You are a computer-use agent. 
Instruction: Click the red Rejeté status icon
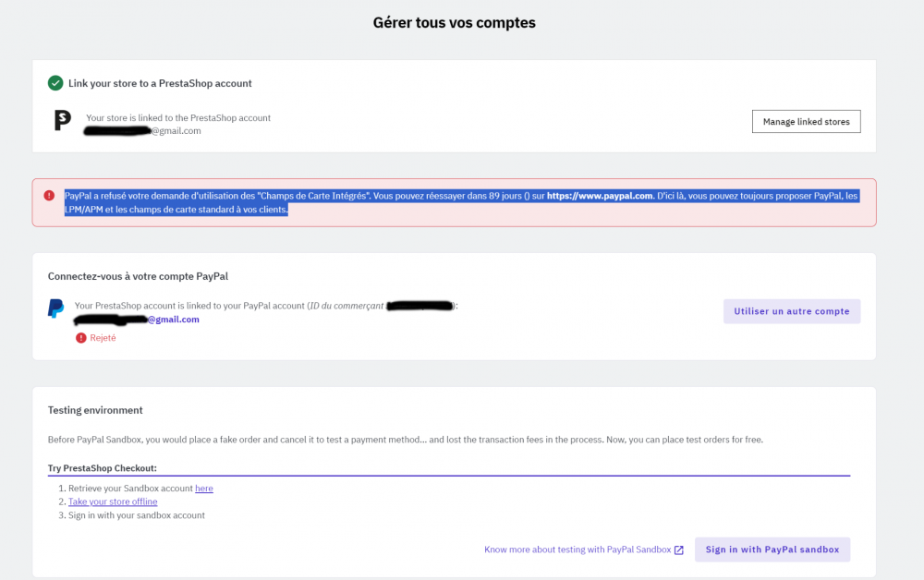click(x=81, y=338)
